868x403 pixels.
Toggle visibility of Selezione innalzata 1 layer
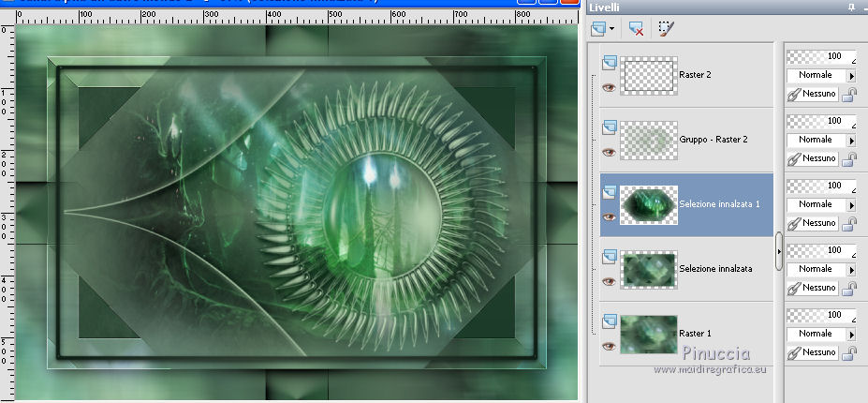609,216
